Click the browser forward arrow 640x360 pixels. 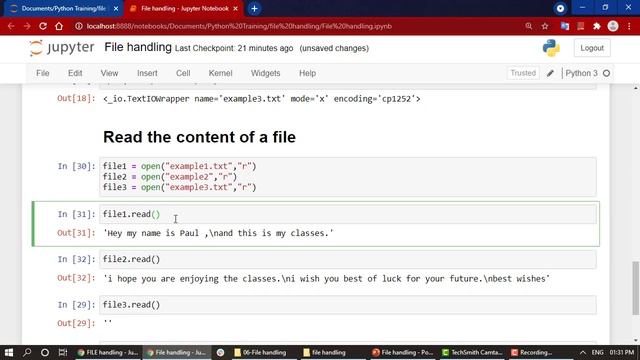click(27, 26)
